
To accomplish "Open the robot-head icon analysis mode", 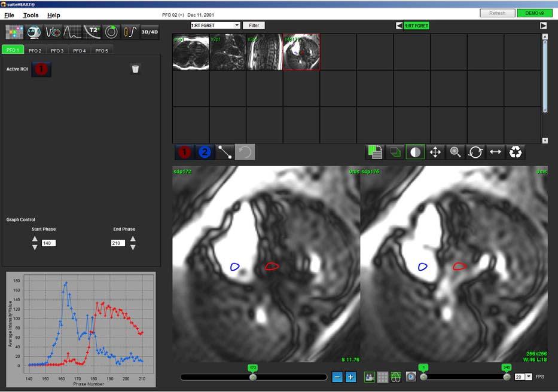I will point(34,32).
